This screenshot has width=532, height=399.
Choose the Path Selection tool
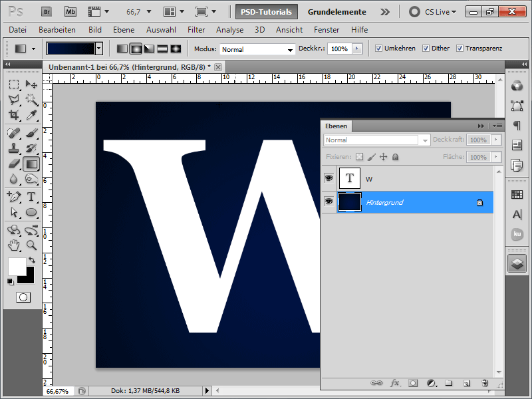click(x=14, y=212)
